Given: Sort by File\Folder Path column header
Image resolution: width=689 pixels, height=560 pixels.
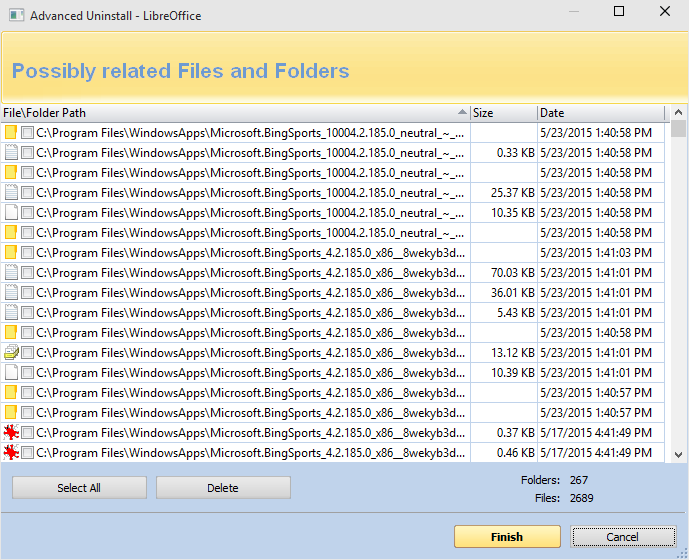Looking at the screenshot, I should coord(236,113).
